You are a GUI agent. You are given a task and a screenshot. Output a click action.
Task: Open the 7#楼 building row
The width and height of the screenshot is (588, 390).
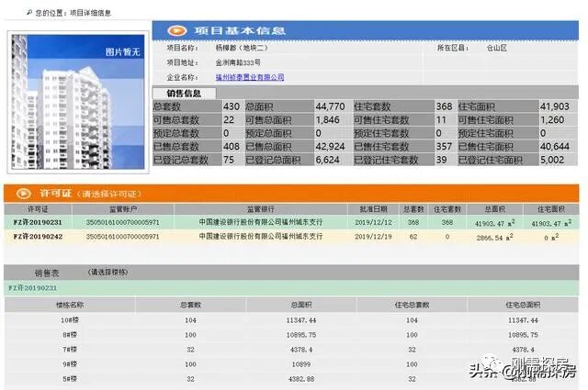pos(291,350)
